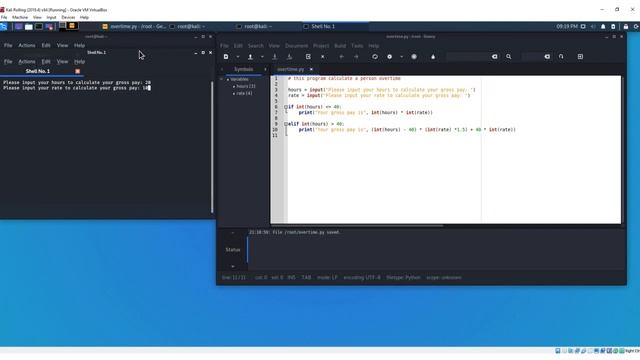640x360 pixels.
Task: Click Geany's Save file toolbar icon
Action: 275,57
